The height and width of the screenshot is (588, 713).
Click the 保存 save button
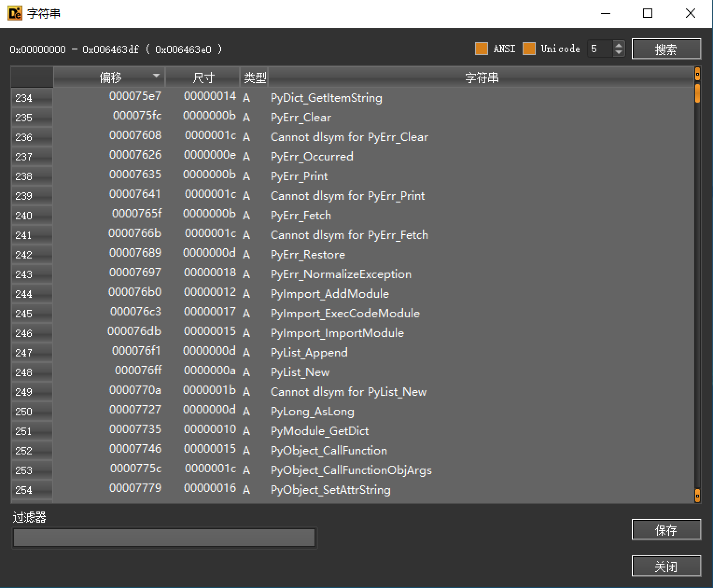click(x=666, y=530)
